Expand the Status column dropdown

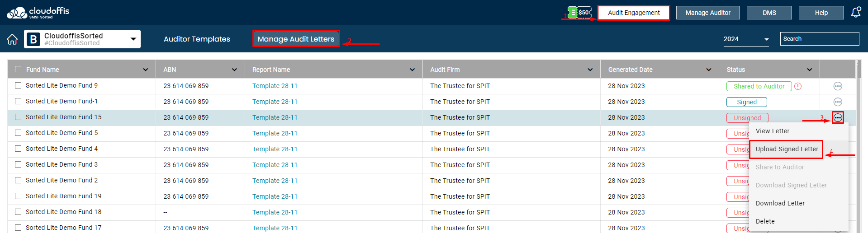(x=809, y=70)
